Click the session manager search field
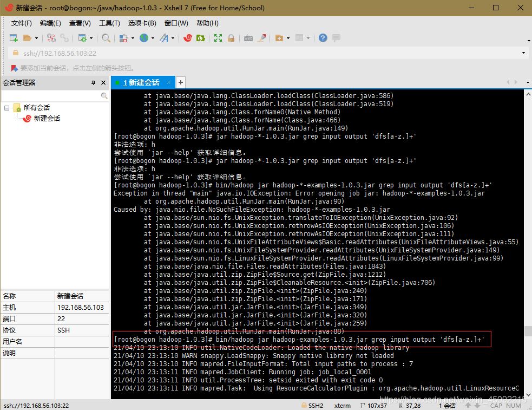 coord(51,95)
